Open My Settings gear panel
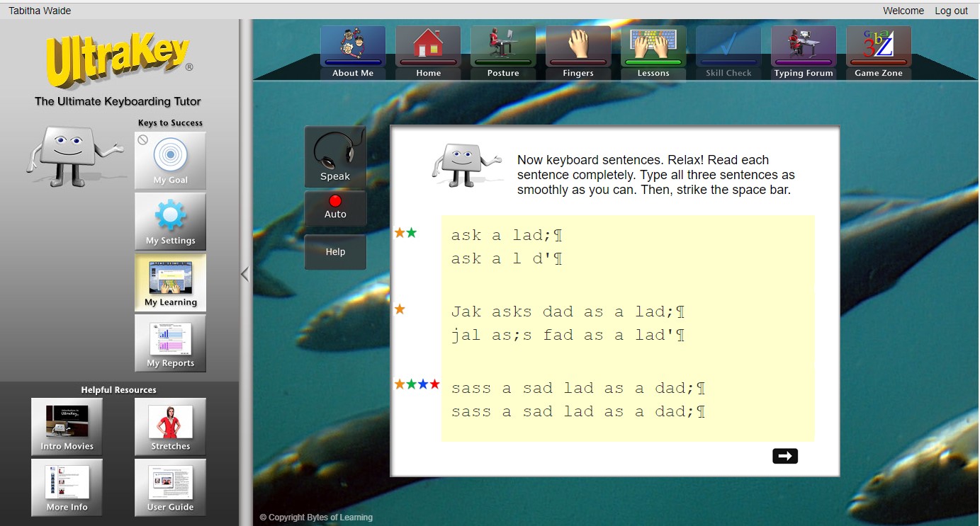Viewport: 980px width, 526px height. (170, 221)
